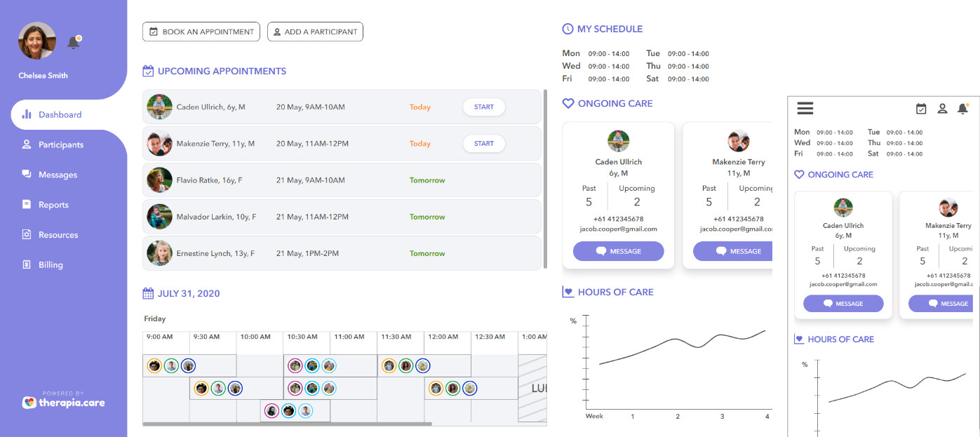Click the bell icon in mobile header
The height and width of the screenshot is (437, 980).
[x=962, y=109]
